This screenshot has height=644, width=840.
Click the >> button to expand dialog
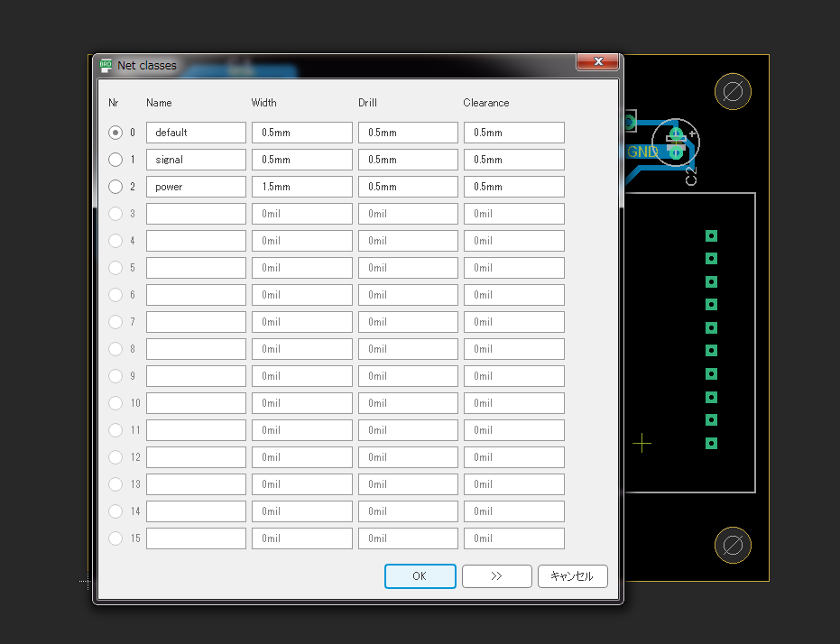point(496,576)
